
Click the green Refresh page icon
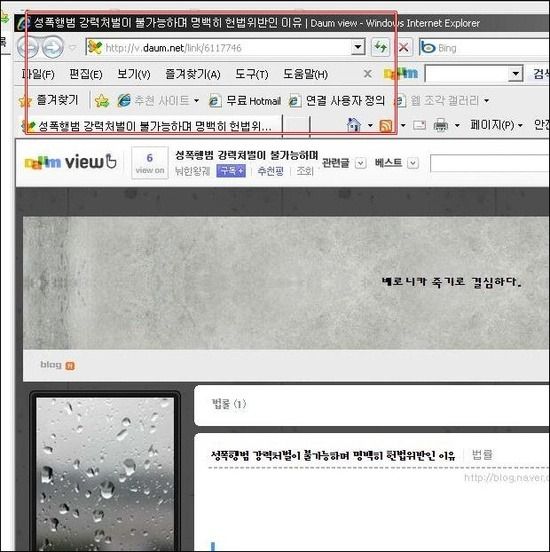(381, 47)
